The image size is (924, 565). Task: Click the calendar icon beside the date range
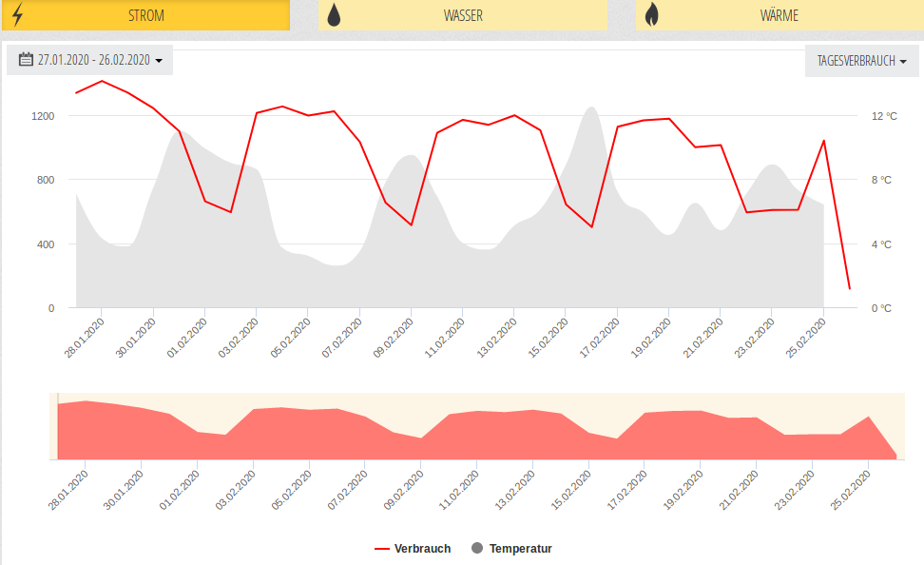coord(27,60)
